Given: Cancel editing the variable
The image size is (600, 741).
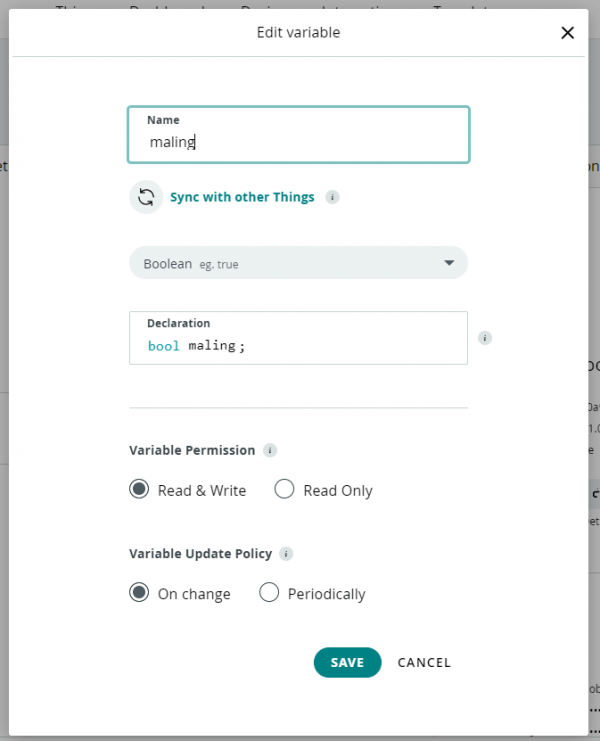Looking at the screenshot, I should 424,663.
